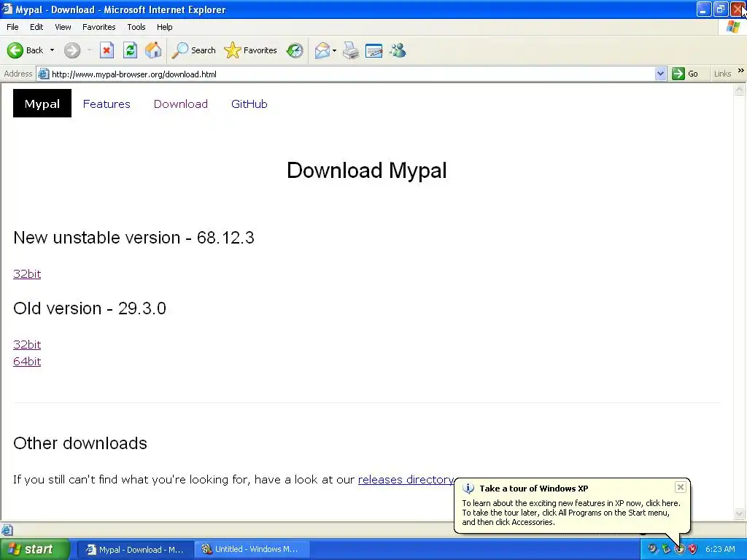This screenshot has height=560, width=747.
Task: Click the Download Mypal heading
Action: [367, 170]
